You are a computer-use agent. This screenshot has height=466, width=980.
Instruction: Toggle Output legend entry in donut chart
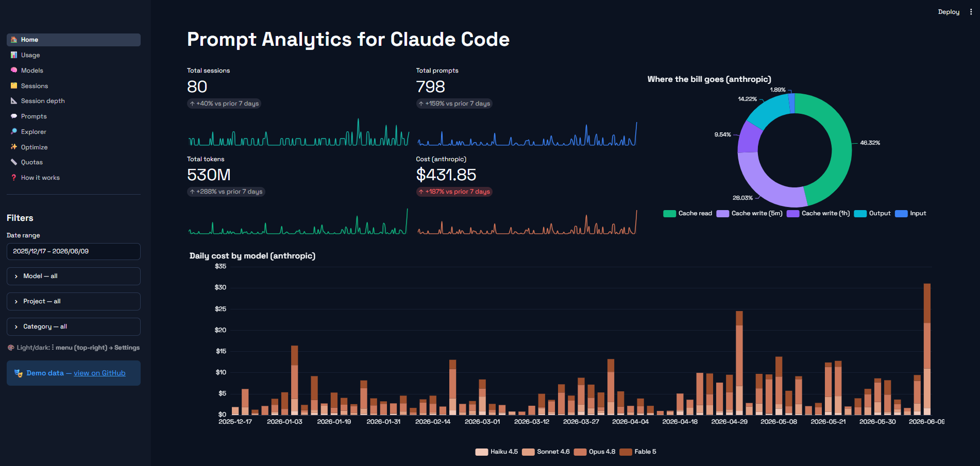(873, 214)
